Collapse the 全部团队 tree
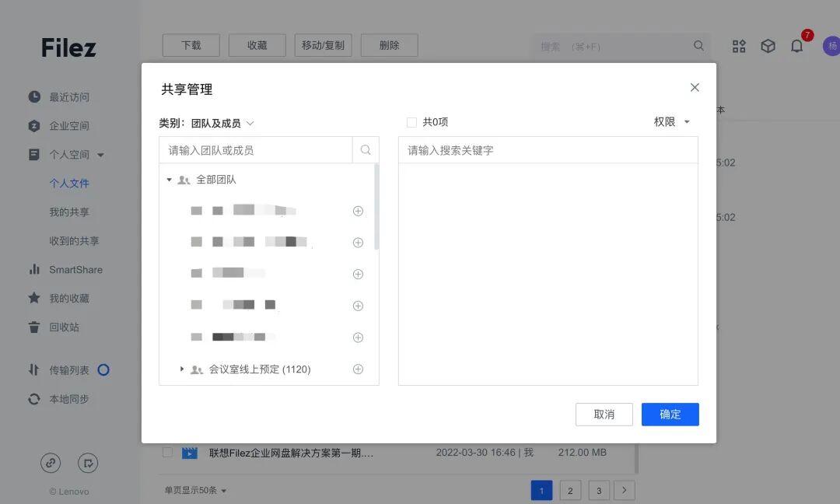The image size is (840, 504). click(169, 179)
